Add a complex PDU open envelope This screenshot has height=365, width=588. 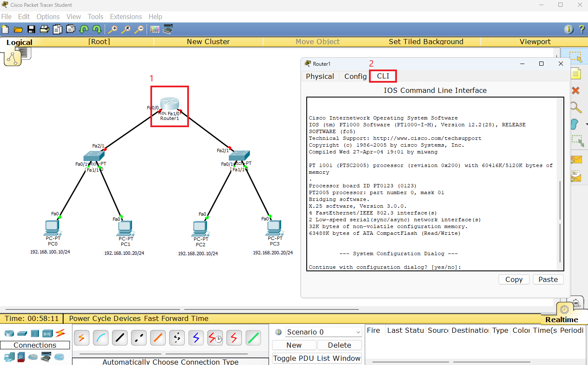[x=577, y=176]
